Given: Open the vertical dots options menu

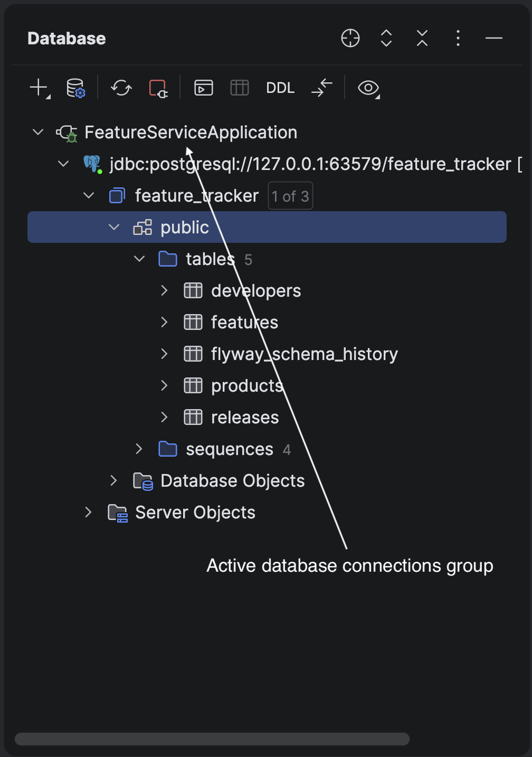Looking at the screenshot, I should [x=458, y=38].
